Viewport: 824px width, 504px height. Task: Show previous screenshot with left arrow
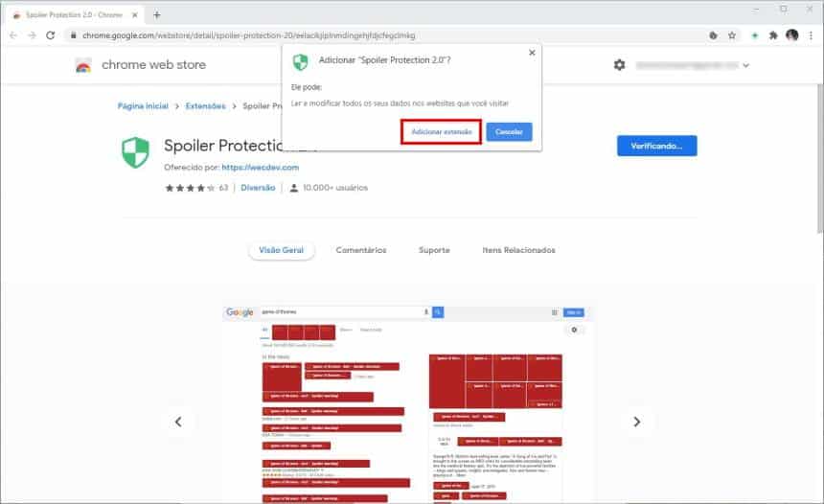click(178, 422)
